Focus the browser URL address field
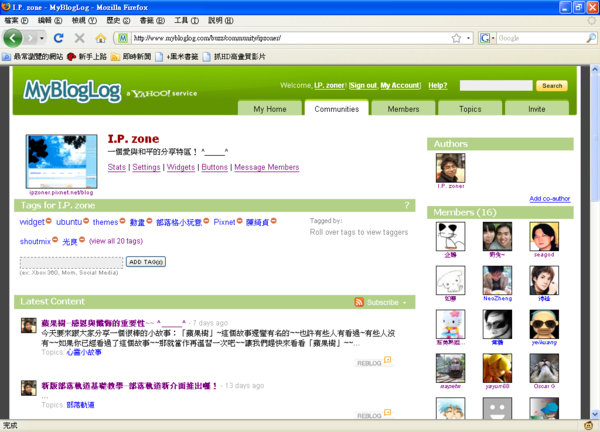Screen dimensions: 600x432 click(x=291, y=38)
